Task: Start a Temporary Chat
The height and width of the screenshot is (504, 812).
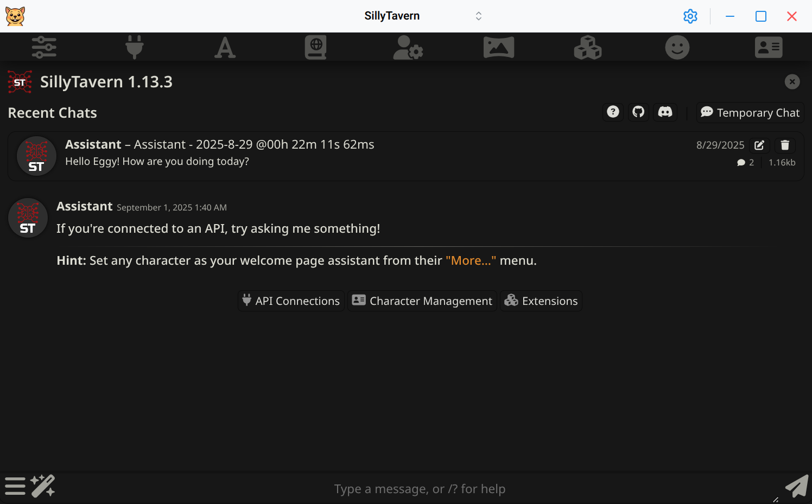Action: (x=750, y=112)
